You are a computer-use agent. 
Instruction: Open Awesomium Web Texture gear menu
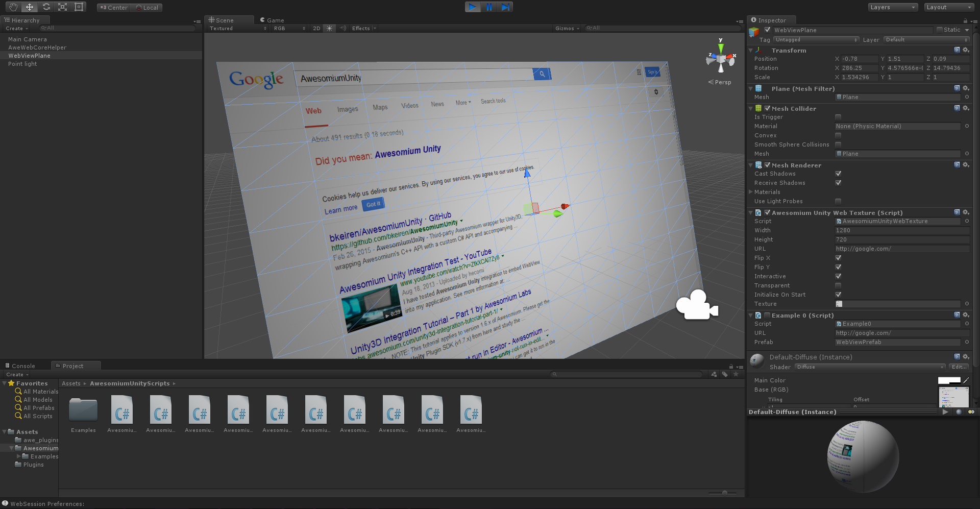(x=966, y=212)
